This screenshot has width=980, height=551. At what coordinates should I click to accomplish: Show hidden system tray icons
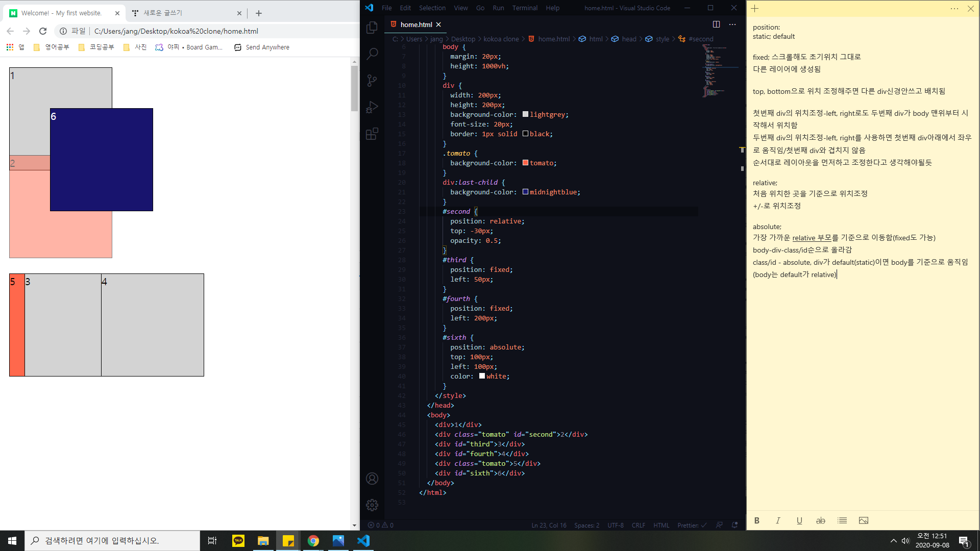[x=893, y=541]
